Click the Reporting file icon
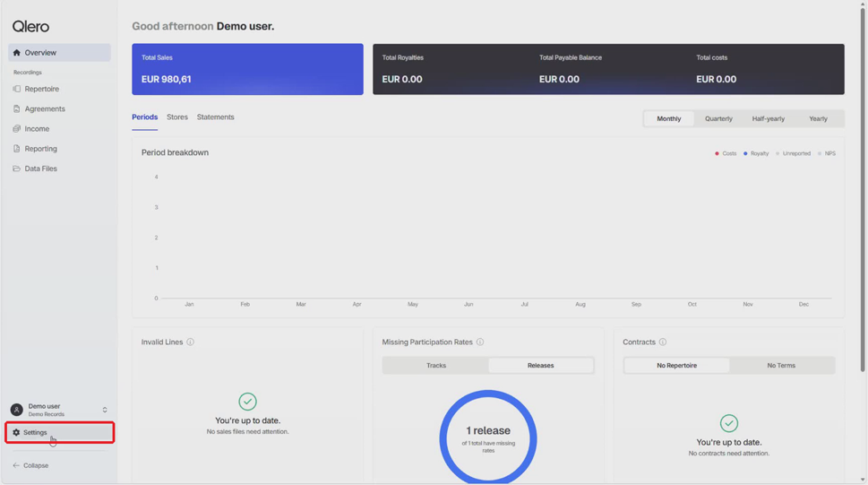This screenshot has height=485, width=868. pos(17,149)
